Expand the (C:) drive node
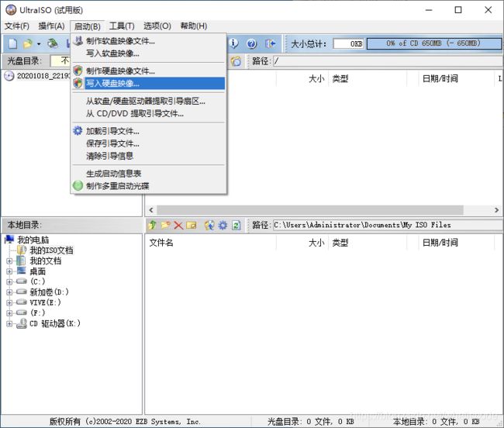 coord(9,281)
